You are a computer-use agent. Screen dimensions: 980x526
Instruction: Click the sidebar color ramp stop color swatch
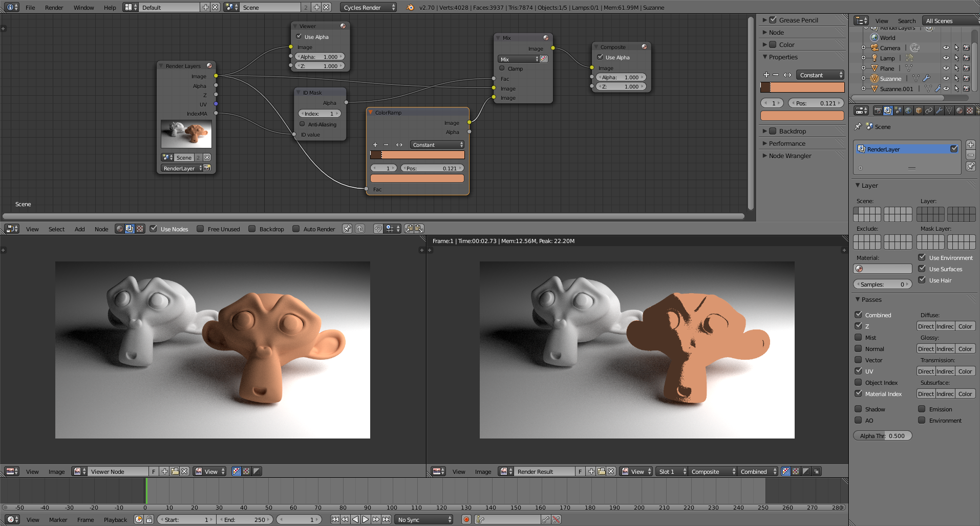(x=802, y=116)
